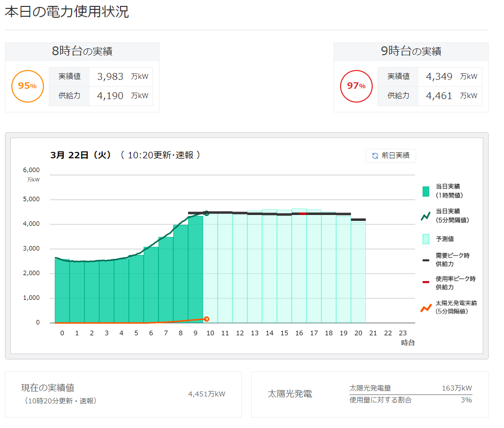Click the 9時台の実績 heading
The image size is (504, 428).
(x=411, y=51)
